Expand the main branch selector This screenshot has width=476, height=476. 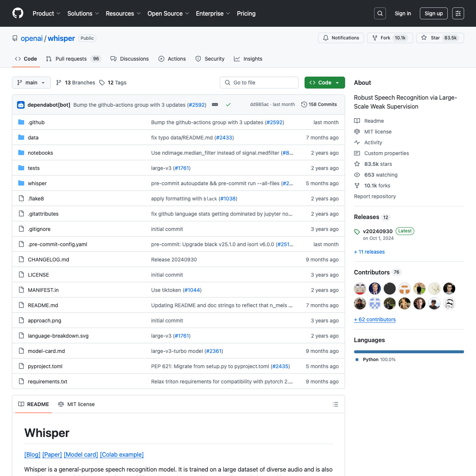tap(31, 83)
